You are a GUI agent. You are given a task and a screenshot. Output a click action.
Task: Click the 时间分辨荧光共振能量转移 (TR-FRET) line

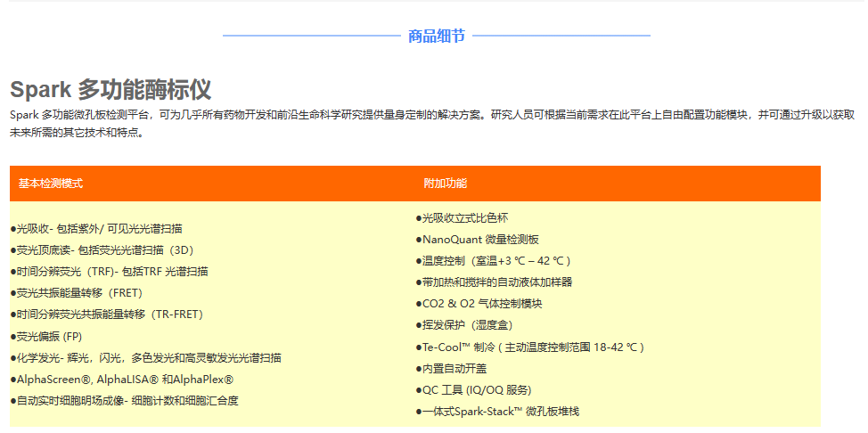coord(107,315)
